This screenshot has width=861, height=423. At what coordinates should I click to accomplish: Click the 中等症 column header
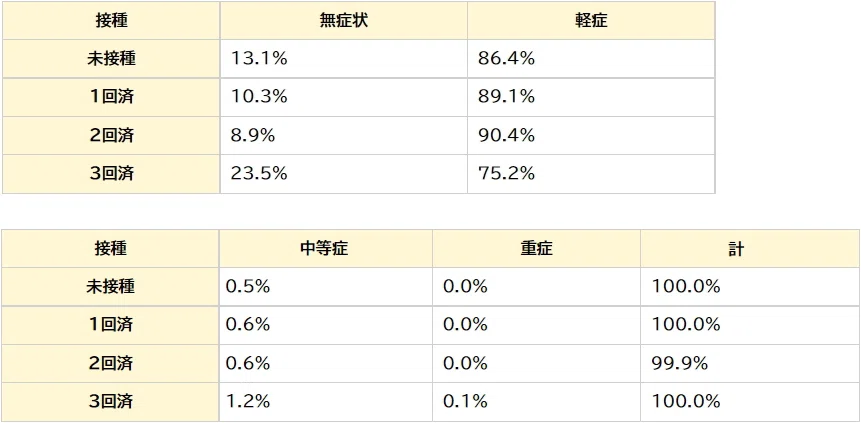point(326,249)
